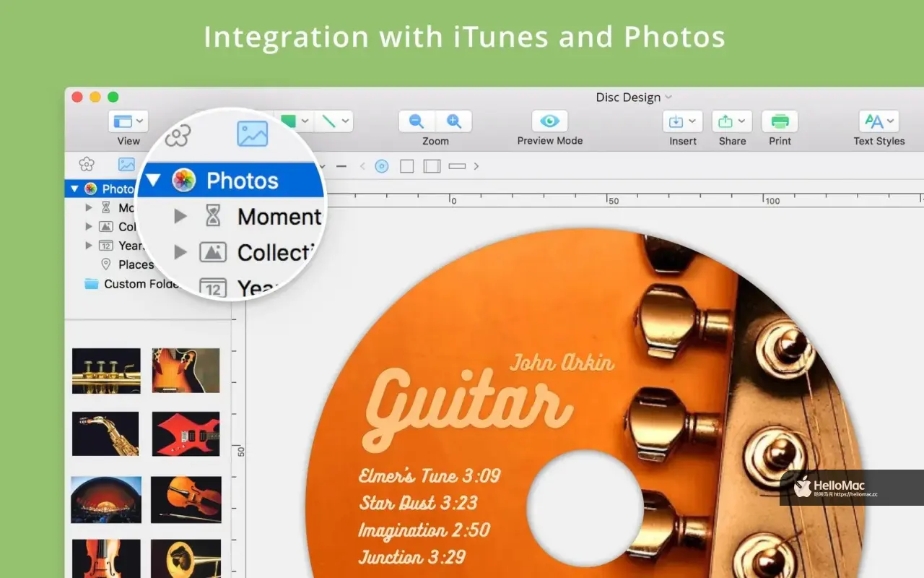The image size is (924, 578).
Task: Select Places in the sidebar
Action: (136, 264)
